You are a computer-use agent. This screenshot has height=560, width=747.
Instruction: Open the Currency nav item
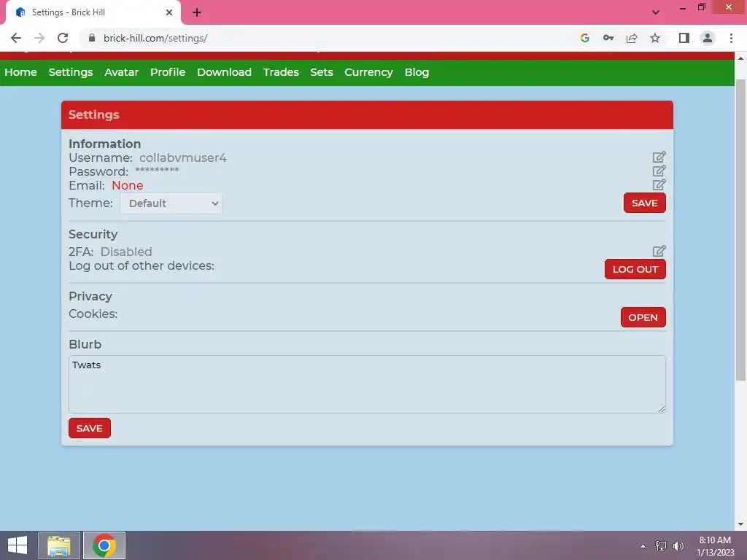click(368, 72)
